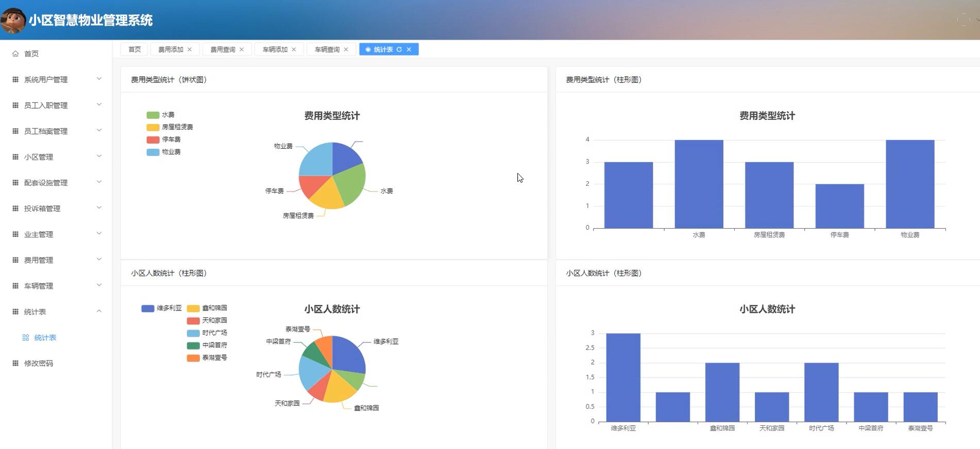This screenshot has width=980, height=449.
Task: Toggle 时代广场 legend in community pie chart
Action: tap(207, 333)
